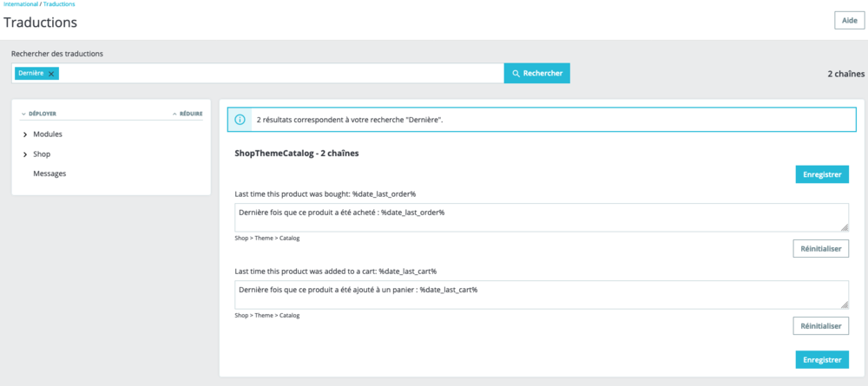Click 'ShopThemeCatalog - 2 chaînes' heading

297,154
